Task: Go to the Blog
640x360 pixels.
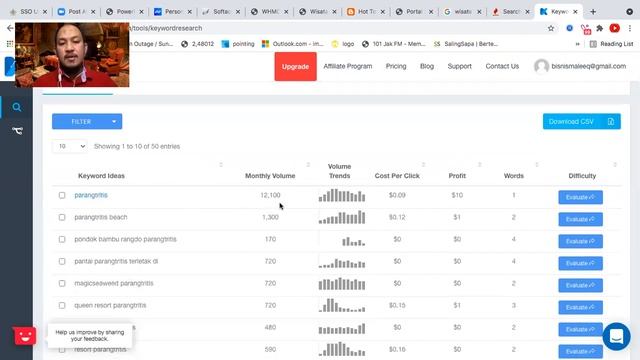Action: coord(427,66)
